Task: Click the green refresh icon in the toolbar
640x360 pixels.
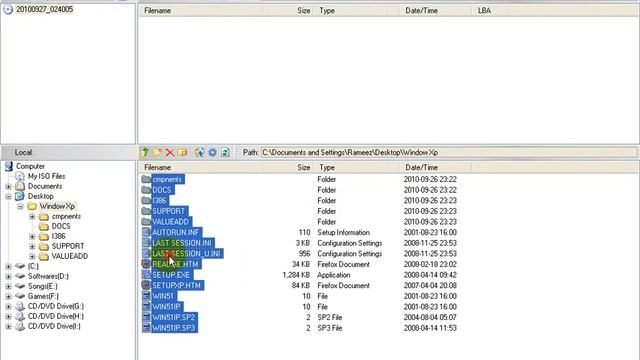Action: 225,152
